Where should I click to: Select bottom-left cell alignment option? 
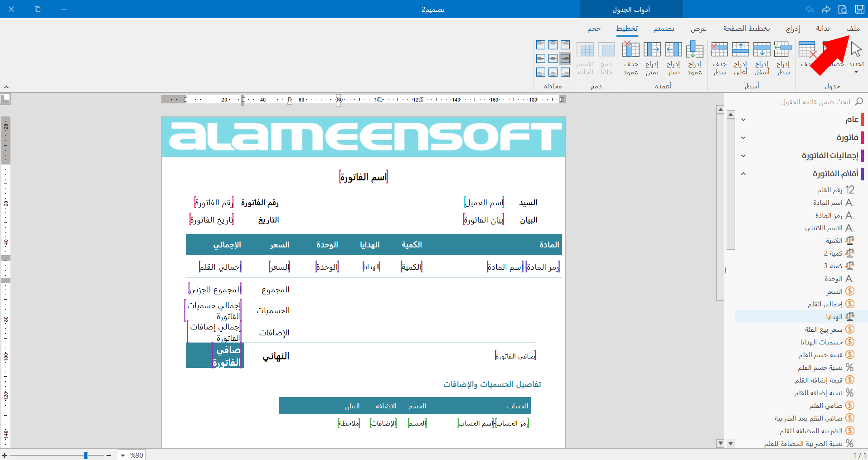pos(540,72)
